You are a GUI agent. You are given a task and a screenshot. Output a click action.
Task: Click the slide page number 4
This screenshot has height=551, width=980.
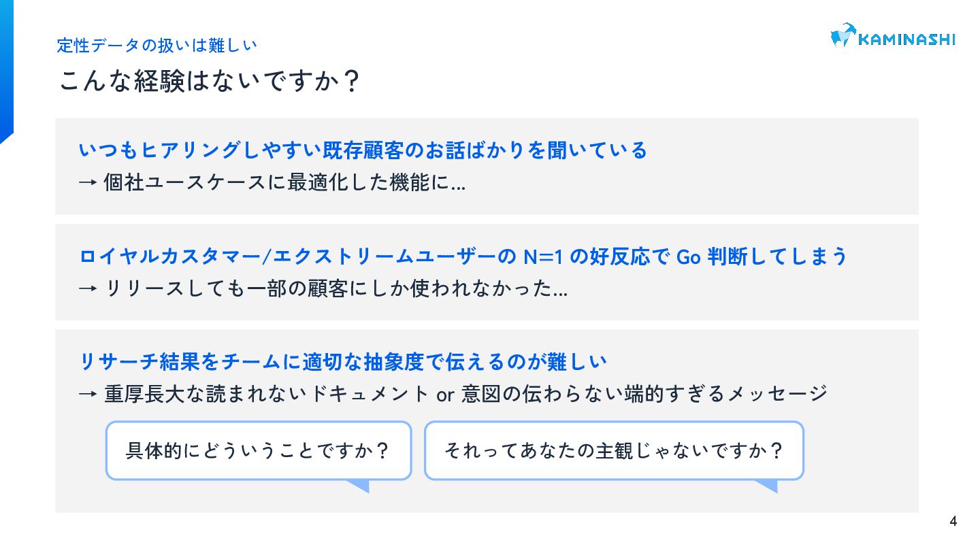point(953,522)
